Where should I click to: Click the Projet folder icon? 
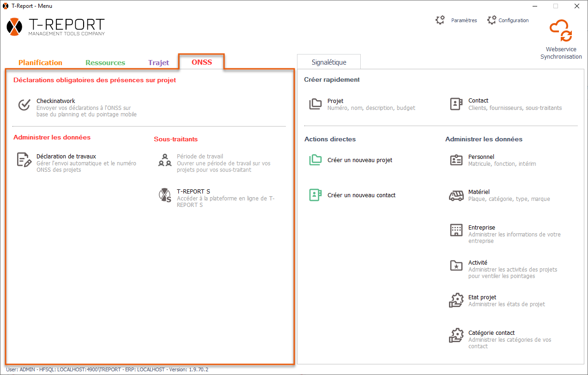tap(315, 104)
